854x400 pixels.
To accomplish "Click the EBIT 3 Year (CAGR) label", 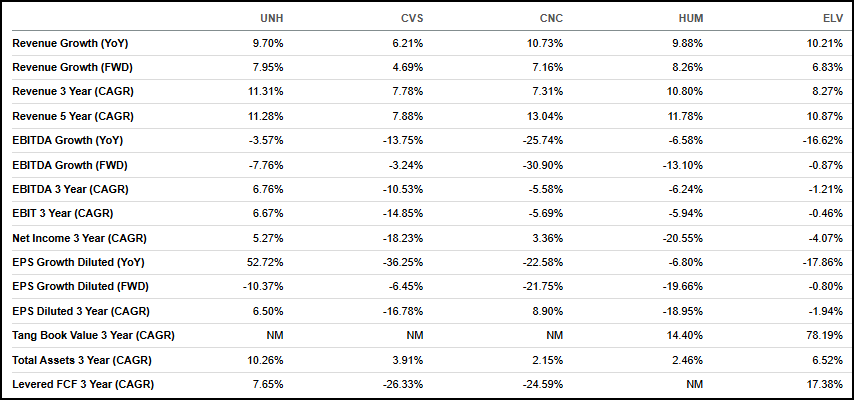I will [63, 213].
